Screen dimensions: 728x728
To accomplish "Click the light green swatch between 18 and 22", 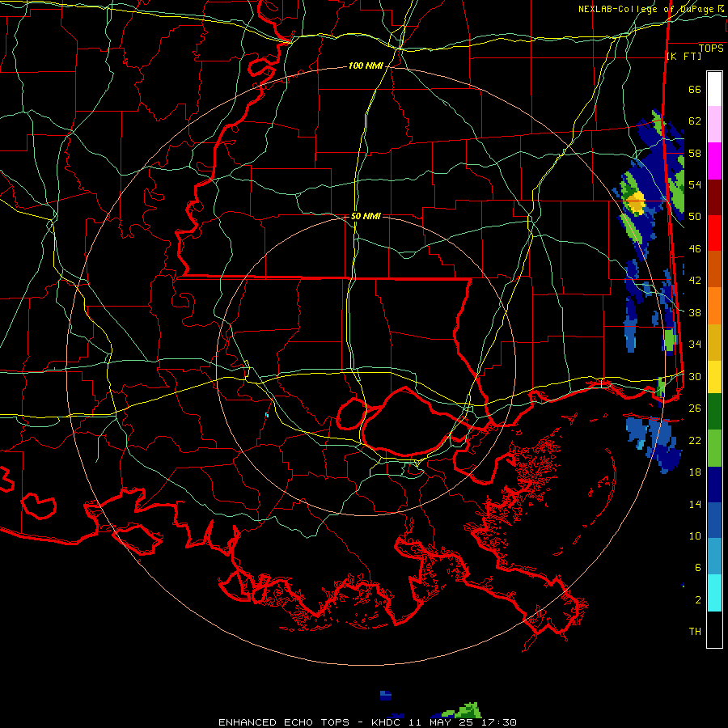I will click(714, 448).
